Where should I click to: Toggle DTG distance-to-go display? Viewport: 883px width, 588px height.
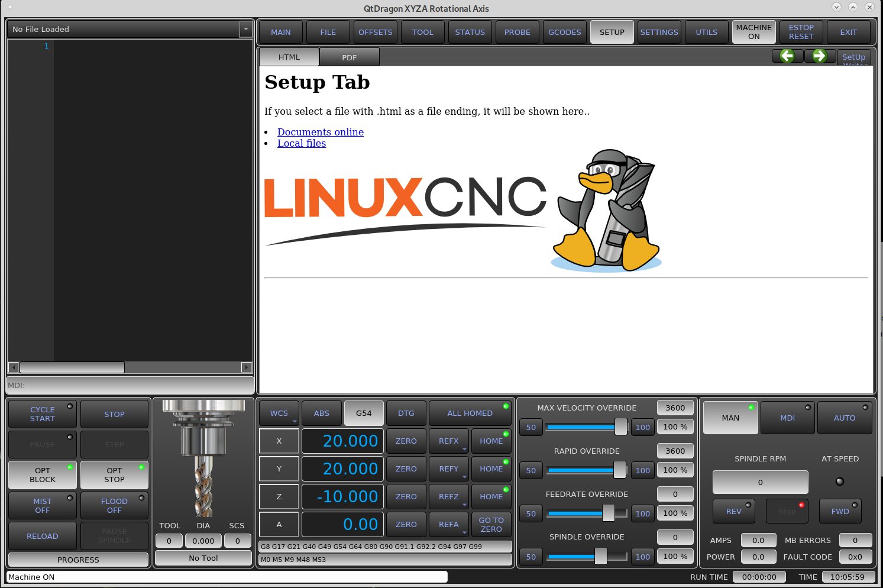[406, 413]
